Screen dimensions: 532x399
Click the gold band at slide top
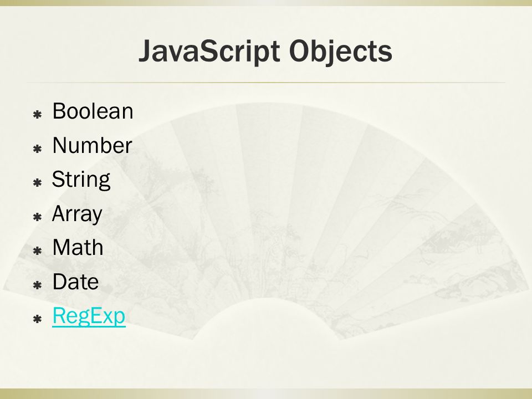point(266,3)
